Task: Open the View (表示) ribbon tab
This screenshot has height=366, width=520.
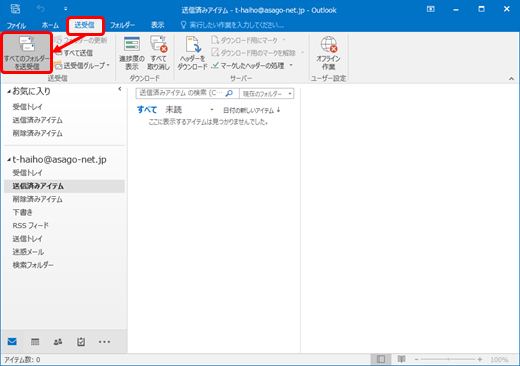Action: [158, 25]
